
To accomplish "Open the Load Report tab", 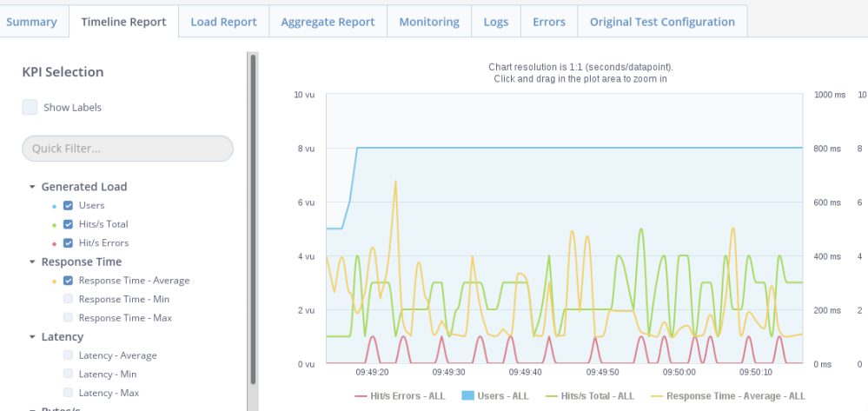I will (x=223, y=22).
